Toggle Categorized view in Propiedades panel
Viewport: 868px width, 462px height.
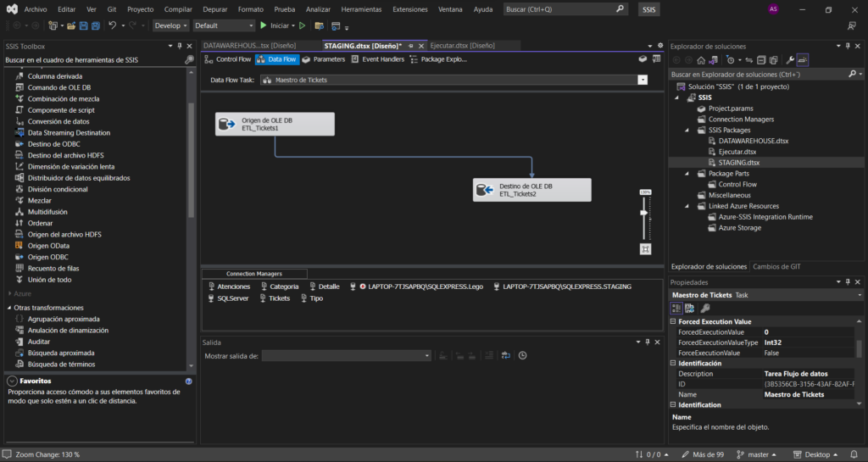tap(677, 308)
